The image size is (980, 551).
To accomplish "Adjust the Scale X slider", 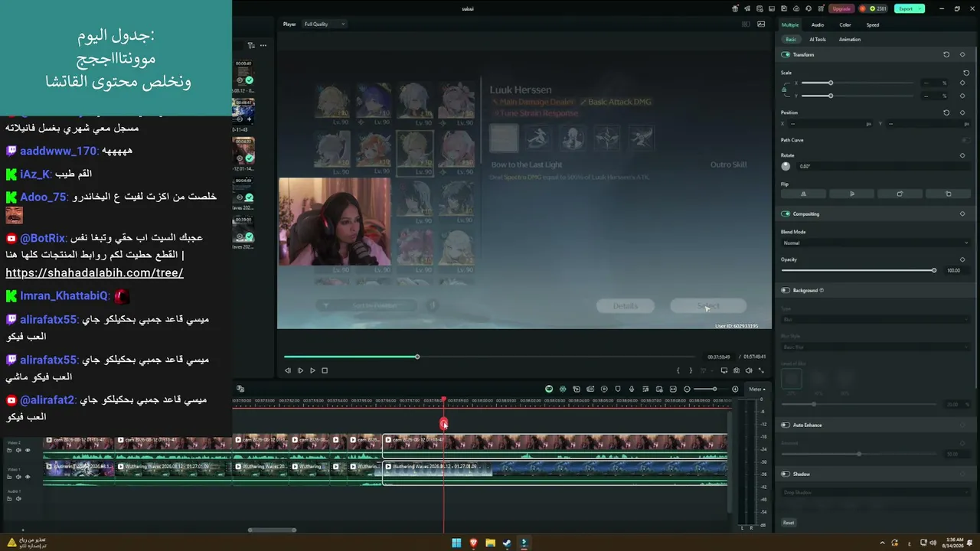I will (830, 83).
